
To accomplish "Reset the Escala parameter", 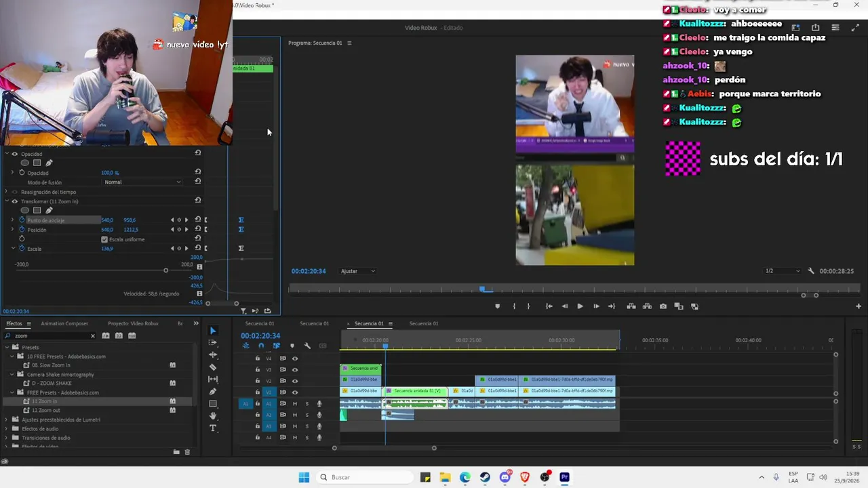I will pos(198,248).
